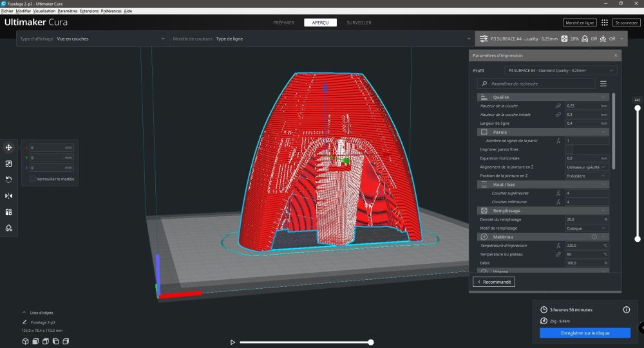
Task: Toggle Imprimer parois fines checkbox
Action: (569, 149)
